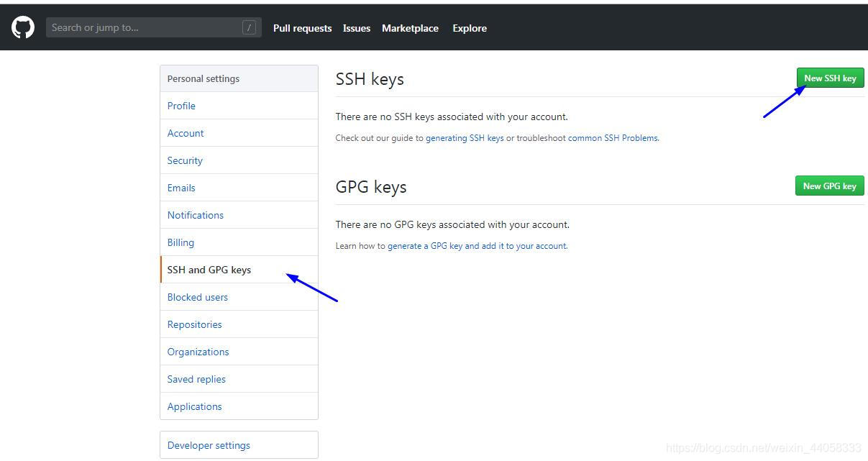This screenshot has width=868, height=461.
Task: Open the Profile settings section
Action: coord(181,106)
